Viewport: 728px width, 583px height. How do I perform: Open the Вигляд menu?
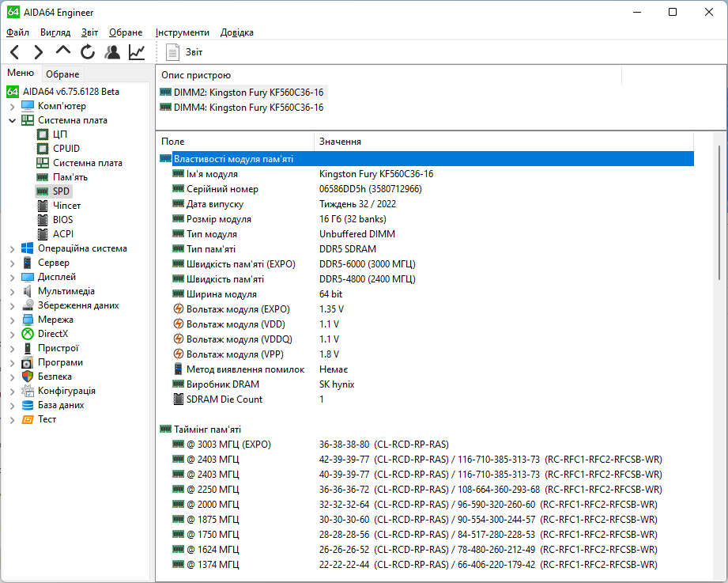click(55, 32)
